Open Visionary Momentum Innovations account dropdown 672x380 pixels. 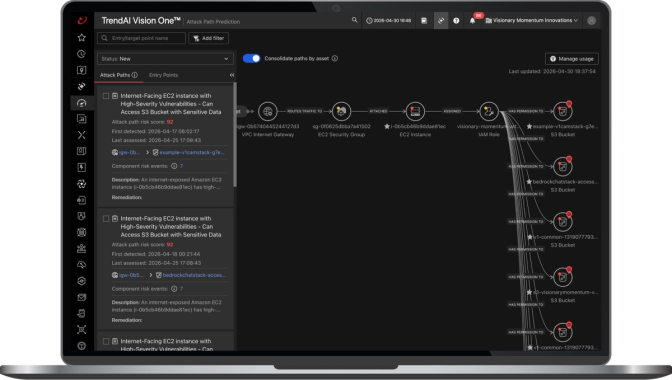click(531, 21)
